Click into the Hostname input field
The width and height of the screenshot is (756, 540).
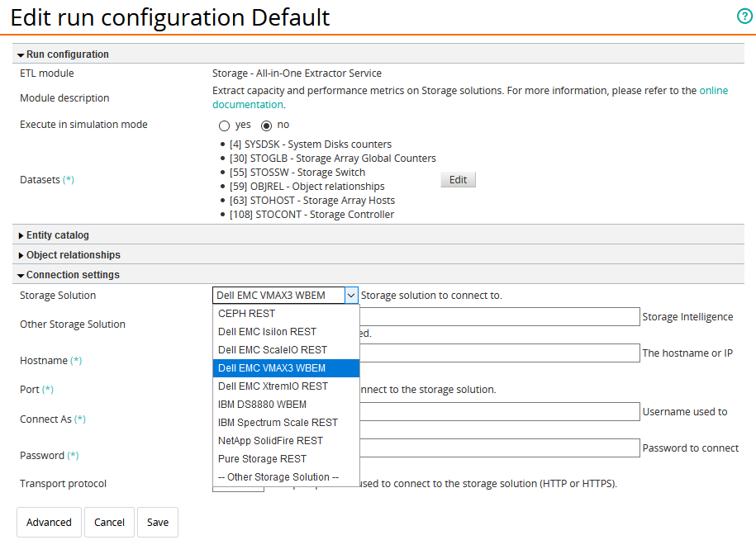(500, 353)
